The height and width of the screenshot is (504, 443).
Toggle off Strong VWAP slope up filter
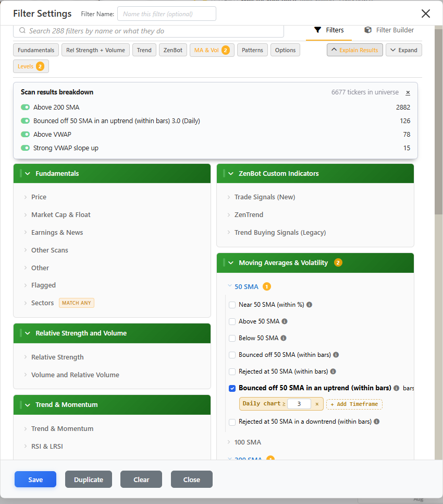[25, 148]
